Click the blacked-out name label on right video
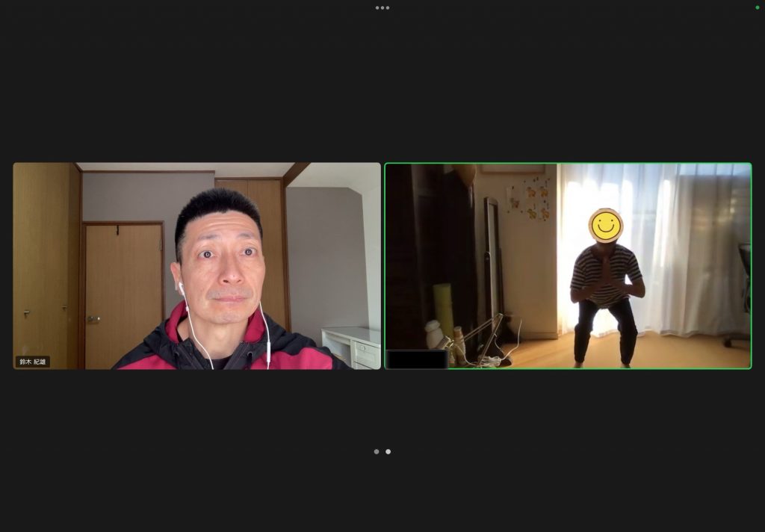The height and width of the screenshot is (532, 765). click(416, 359)
